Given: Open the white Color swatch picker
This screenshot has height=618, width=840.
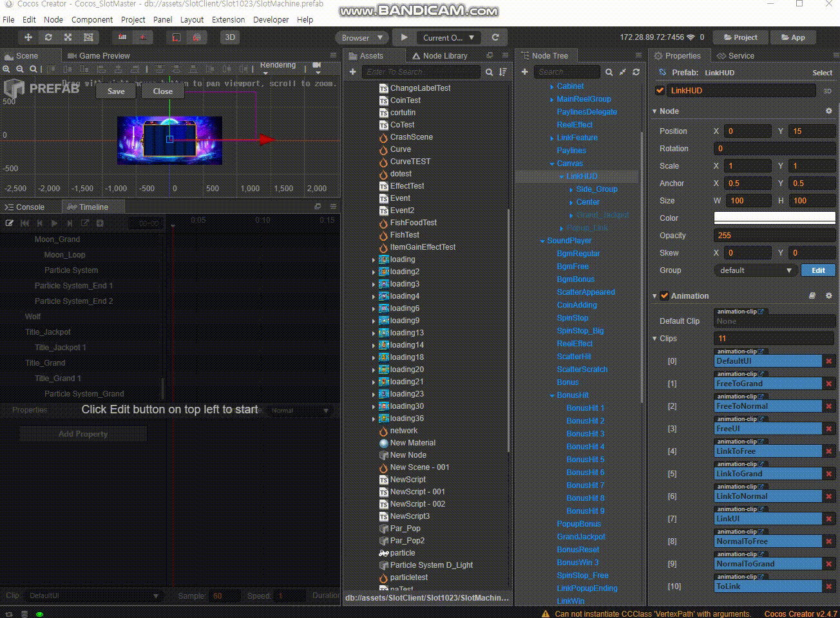Looking at the screenshot, I should pos(774,218).
